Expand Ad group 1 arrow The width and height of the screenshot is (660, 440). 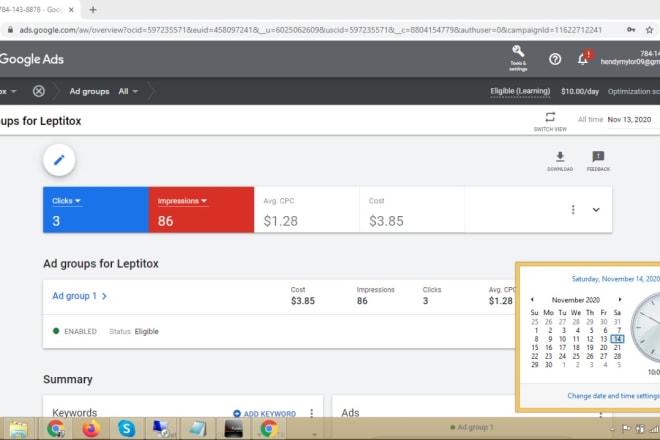(104, 296)
